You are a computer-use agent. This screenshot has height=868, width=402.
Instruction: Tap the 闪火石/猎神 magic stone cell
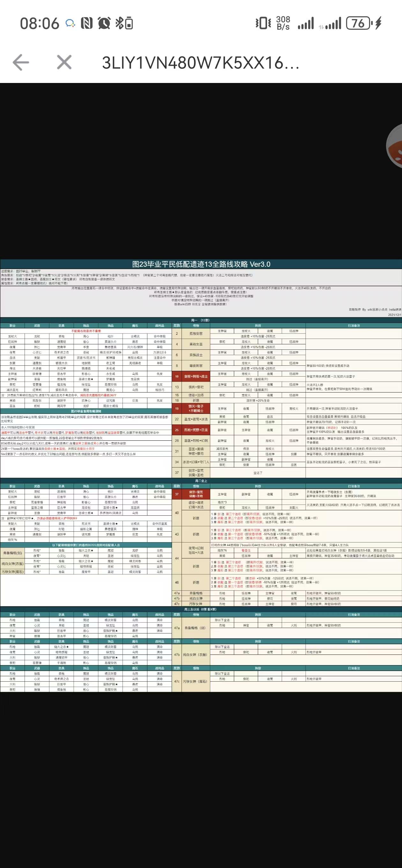coord(135,347)
